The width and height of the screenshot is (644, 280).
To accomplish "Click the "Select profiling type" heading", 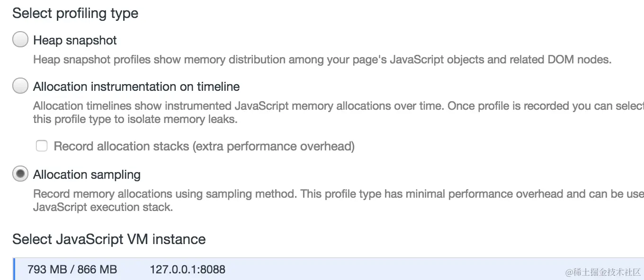I will [75, 13].
